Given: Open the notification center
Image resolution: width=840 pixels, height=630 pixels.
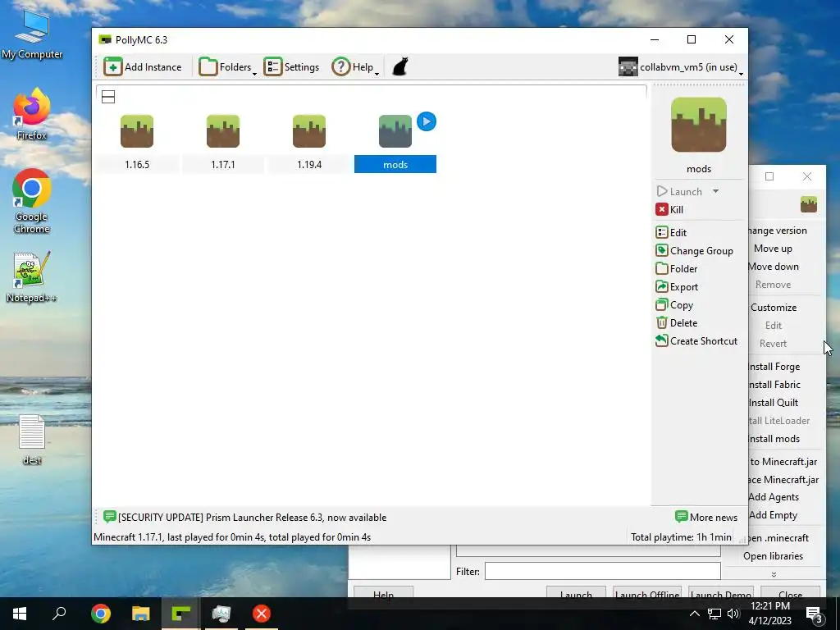Looking at the screenshot, I should tap(815, 614).
